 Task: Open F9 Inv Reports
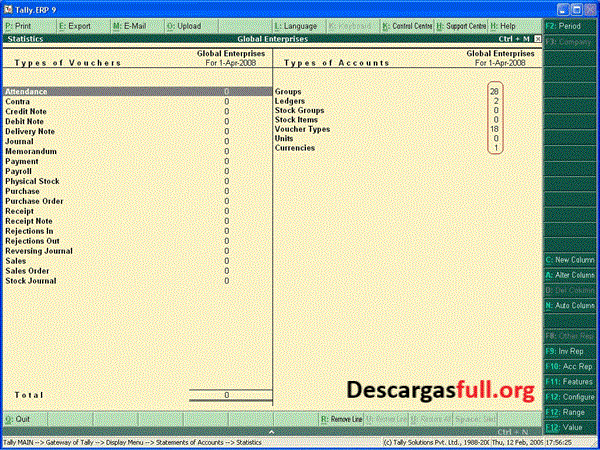click(x=569, y=351)
